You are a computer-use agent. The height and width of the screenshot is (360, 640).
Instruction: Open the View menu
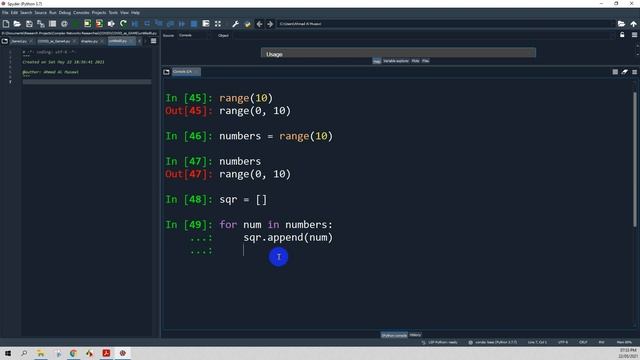pyautogui.click(x=124, y=13)
